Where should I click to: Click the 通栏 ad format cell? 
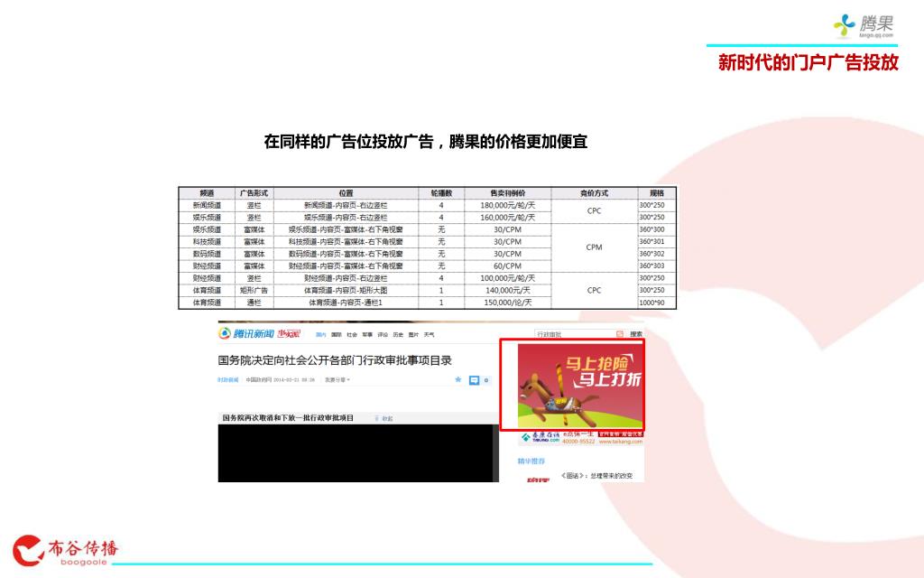coord(254,303)
